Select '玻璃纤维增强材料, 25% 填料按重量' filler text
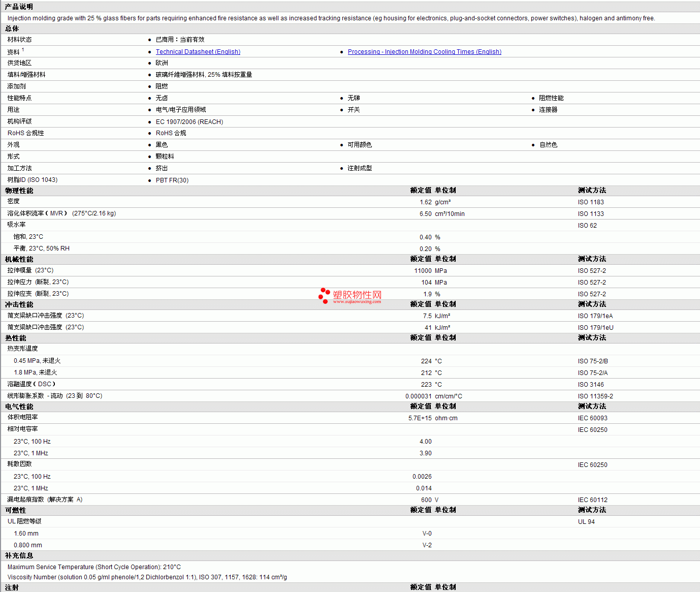The height and width of the screenshot is (592, 700). (x=204, y=75)
